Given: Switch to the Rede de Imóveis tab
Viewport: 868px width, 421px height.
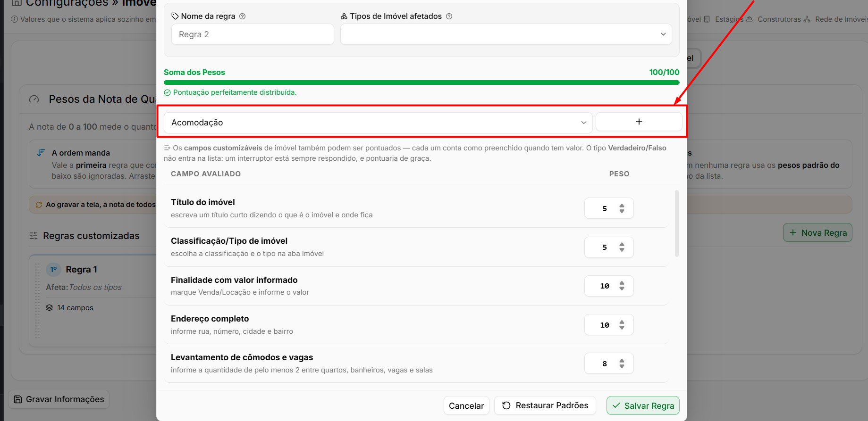Looking at the screenshot, I should tap(835, 19).
